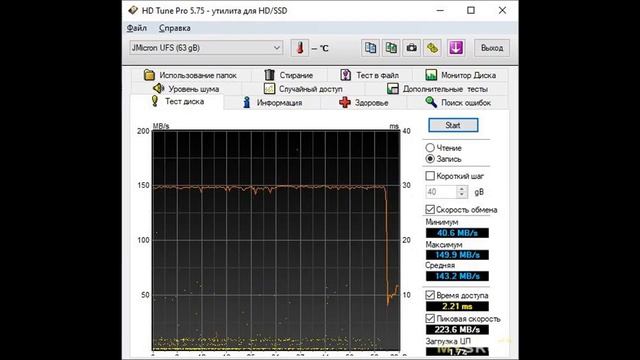Enable the Короткий шаг checkbox
Viewport: 640px width, 360px height.
(x=430, y=176)
